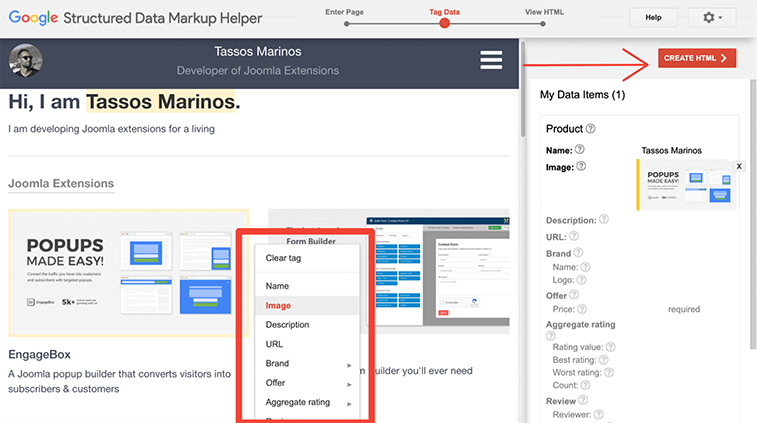
Task: Click help icon next to Description
Action: point(604,219)
